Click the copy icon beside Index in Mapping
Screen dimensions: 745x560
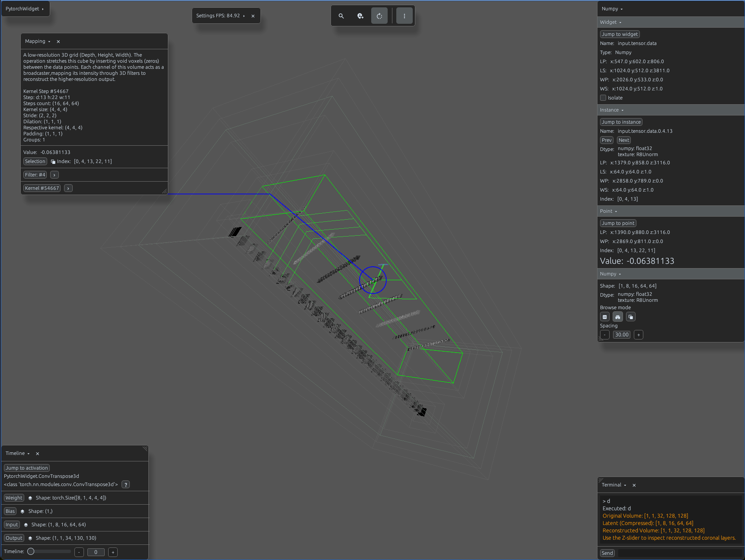coord(53,162)
